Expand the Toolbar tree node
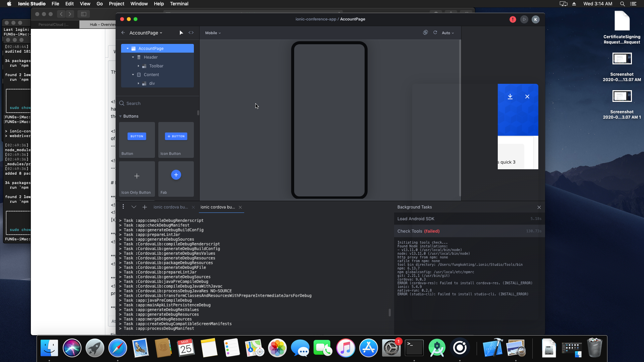Image resolution: width=644 pixels, height=362 pixels. coord(139,66)
